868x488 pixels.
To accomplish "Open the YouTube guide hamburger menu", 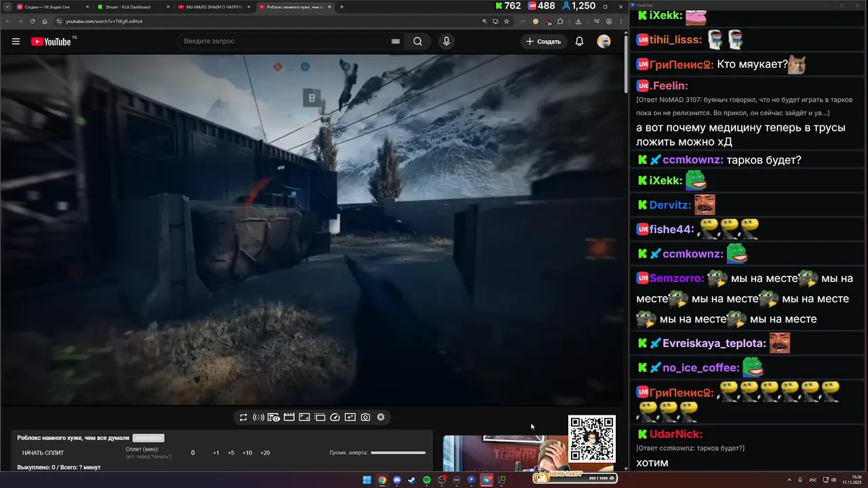I will point(16,41).
